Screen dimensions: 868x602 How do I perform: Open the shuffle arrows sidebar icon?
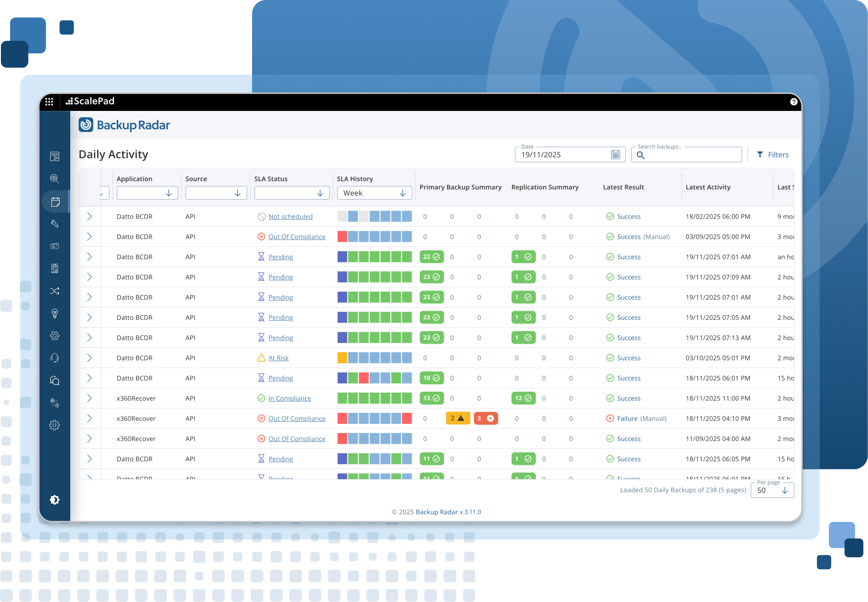55,291
